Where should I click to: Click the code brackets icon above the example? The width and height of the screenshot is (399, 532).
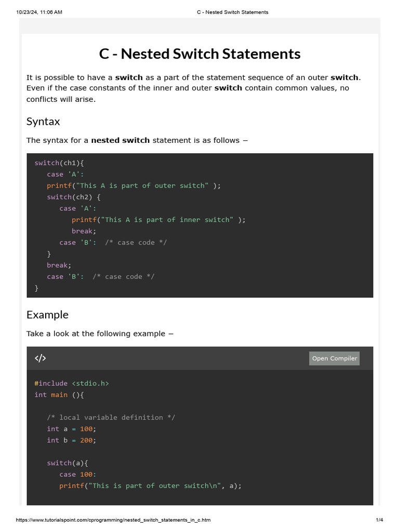pos(41,358)
